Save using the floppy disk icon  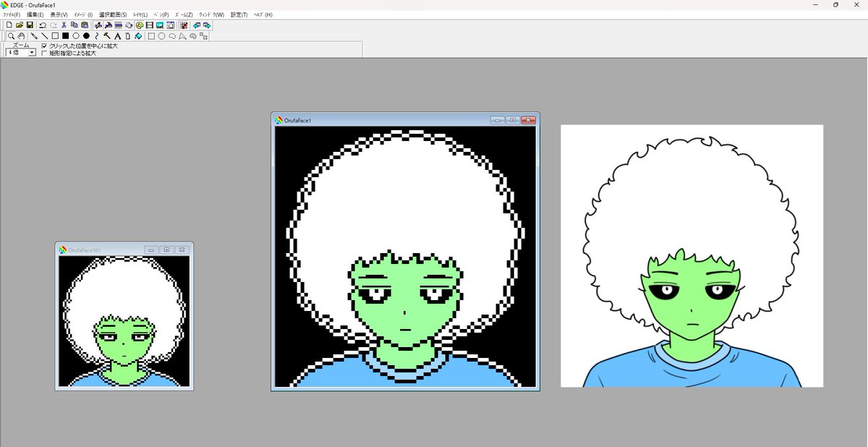(x=30, y=25)
